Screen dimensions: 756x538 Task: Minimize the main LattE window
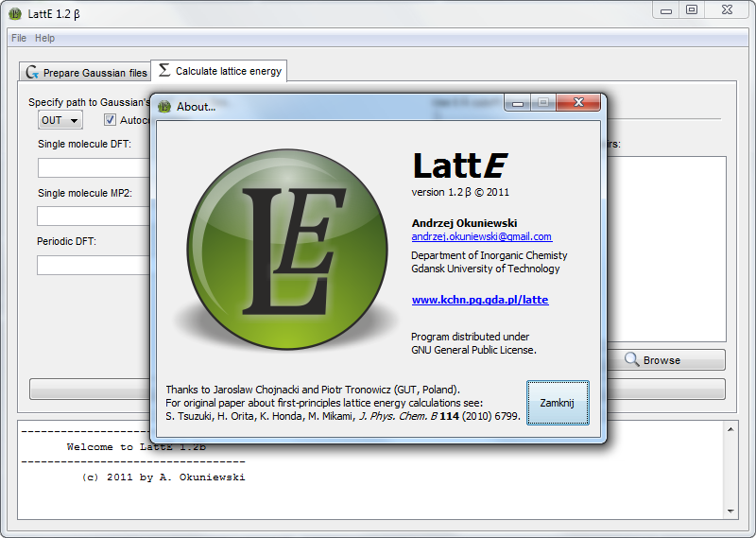(x=666, y=9)
